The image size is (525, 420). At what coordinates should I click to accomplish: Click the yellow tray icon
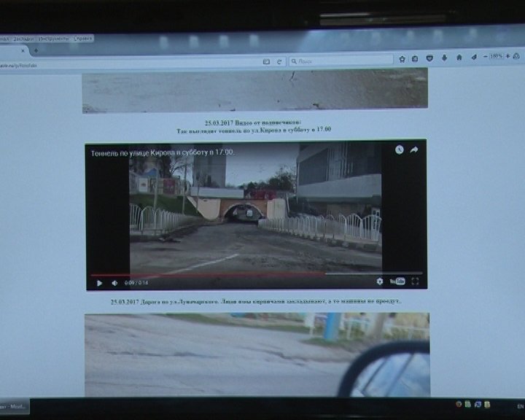coord(487,404)
